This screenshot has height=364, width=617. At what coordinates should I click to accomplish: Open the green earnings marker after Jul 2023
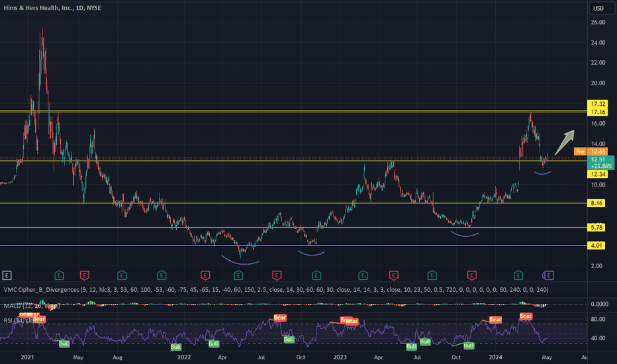coord(432,275)
